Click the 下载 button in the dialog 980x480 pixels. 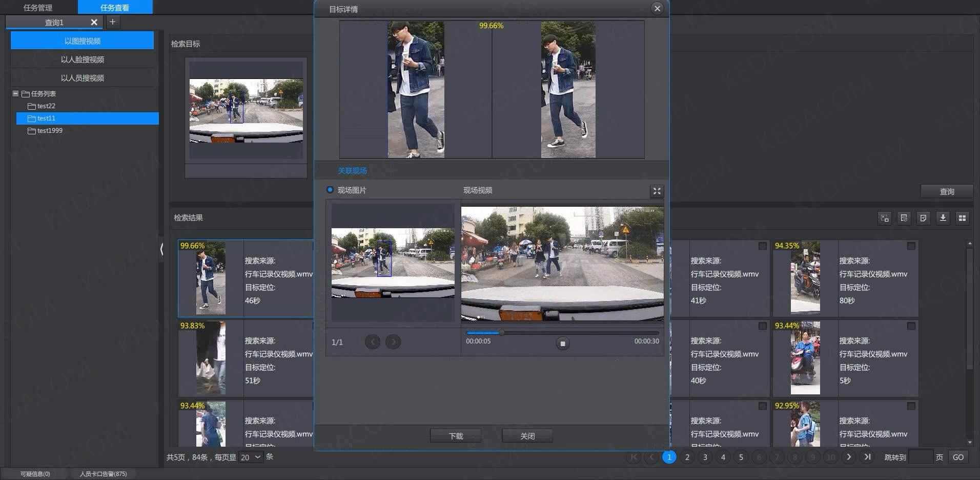456,436
